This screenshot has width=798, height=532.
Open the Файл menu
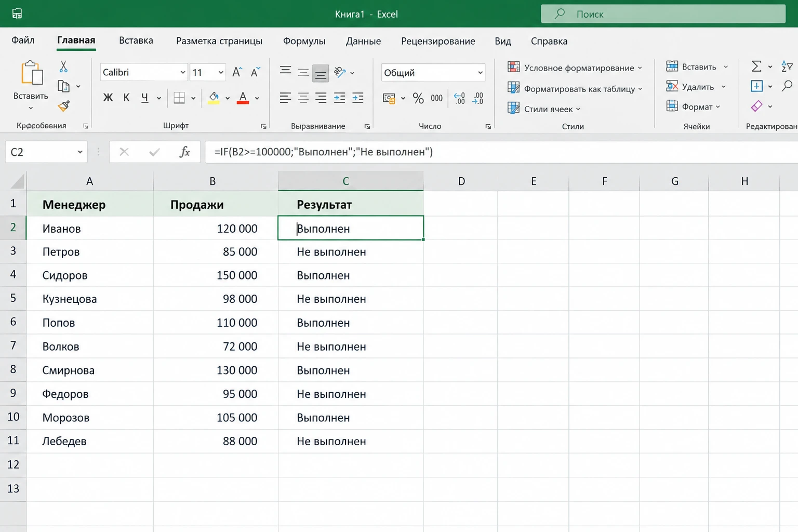coord(23,41)
